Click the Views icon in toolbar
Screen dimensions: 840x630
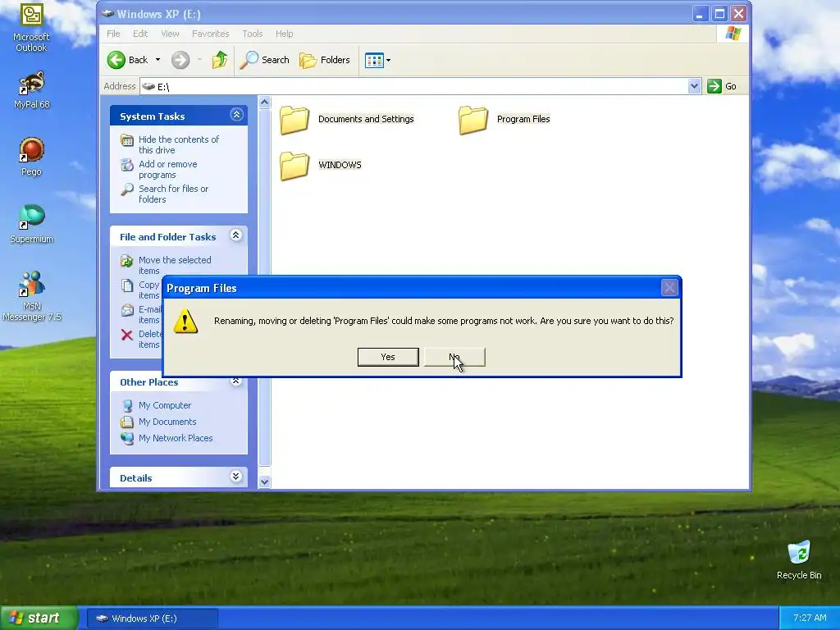[x=374, y=60]
